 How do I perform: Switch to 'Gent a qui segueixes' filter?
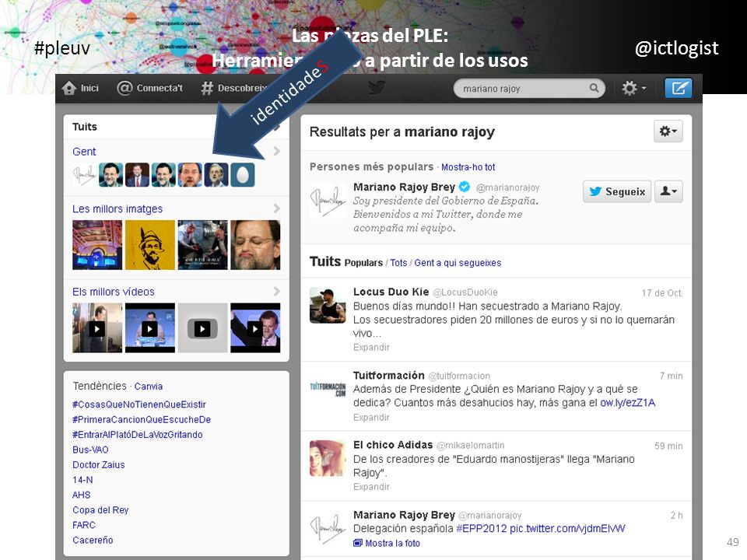coord(458,263)
